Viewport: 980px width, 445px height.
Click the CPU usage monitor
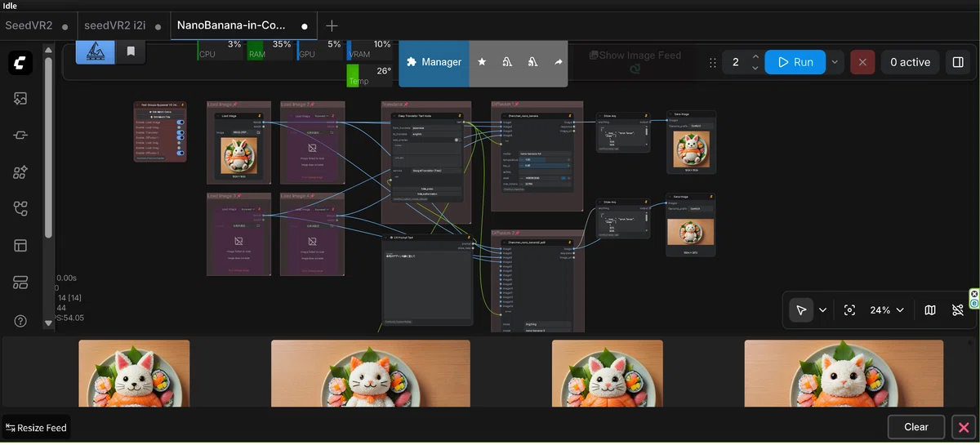click(x=220, y=49)
